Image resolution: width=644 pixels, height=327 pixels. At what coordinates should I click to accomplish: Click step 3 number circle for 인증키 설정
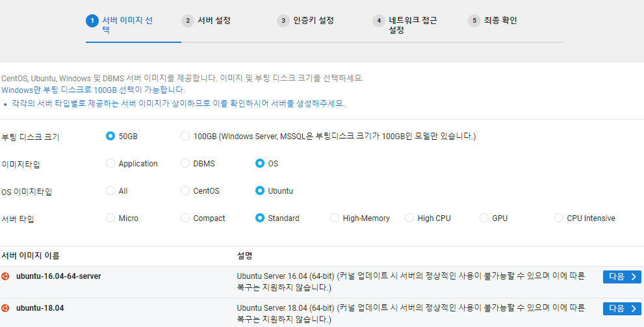[x=283, y=21]
